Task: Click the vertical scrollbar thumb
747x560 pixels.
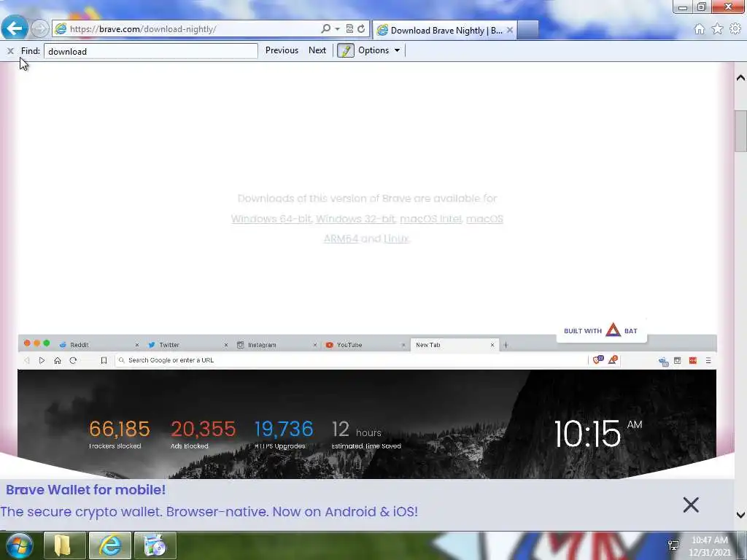Action: pos(740,131)
